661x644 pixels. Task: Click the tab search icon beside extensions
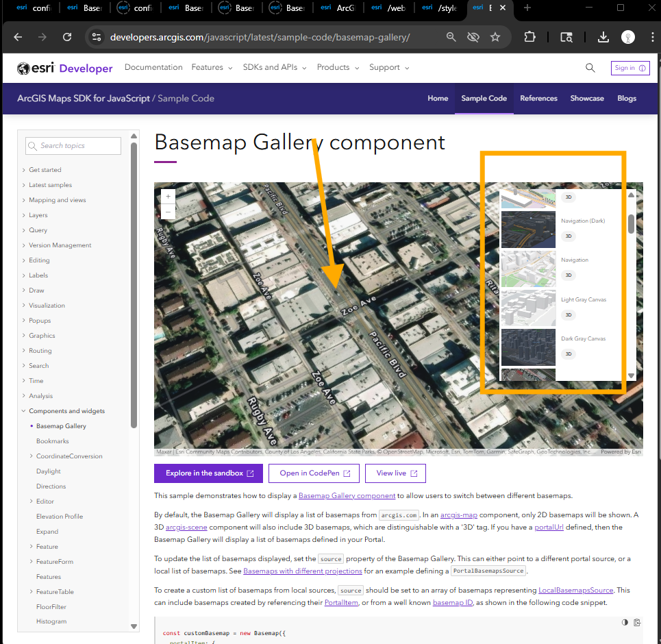[566, 37]
